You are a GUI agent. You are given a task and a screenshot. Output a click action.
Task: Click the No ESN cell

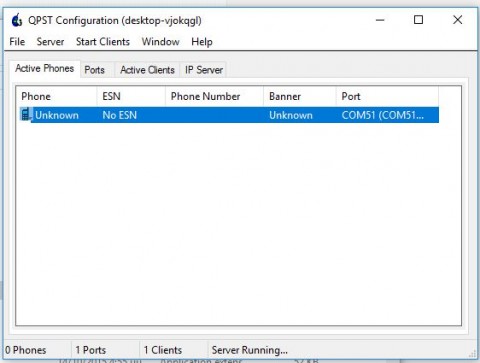(x=120, y=115)
